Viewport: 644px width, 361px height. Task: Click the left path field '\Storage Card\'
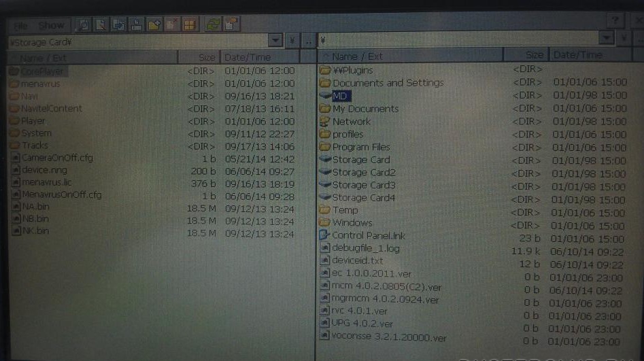(x=138, y=42)
